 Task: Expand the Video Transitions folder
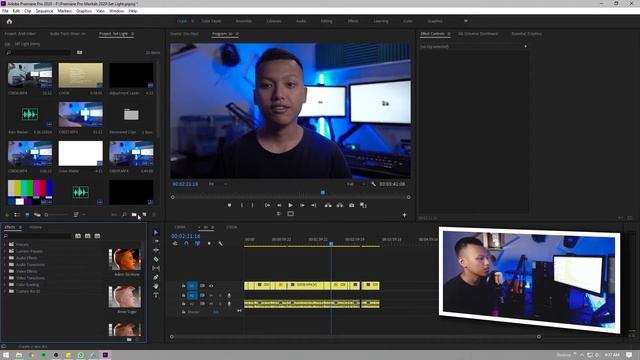tap(5, 278)
